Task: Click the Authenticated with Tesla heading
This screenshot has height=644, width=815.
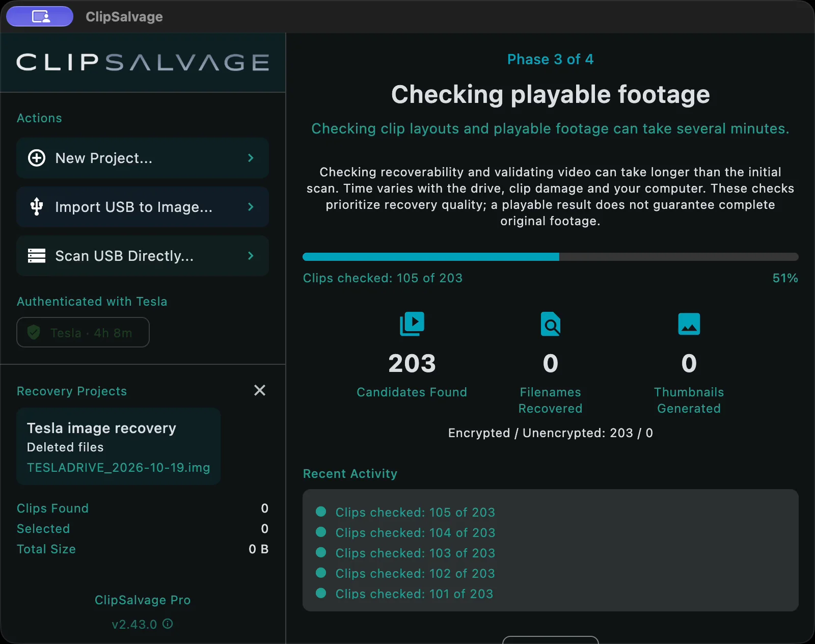Action: coord(92,302)
